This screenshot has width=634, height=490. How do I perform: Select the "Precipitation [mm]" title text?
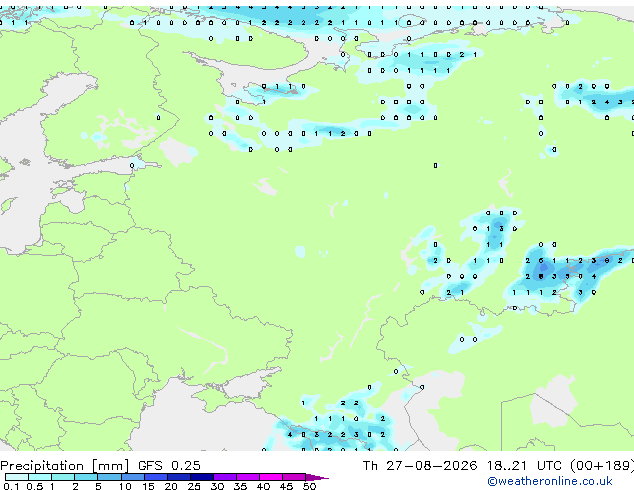pos(65,466)
